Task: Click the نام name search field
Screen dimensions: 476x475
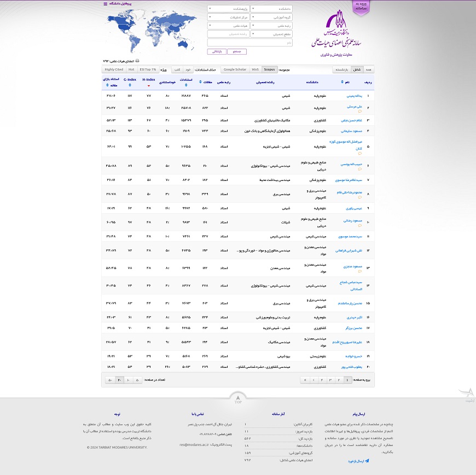Action: (250, 42)
